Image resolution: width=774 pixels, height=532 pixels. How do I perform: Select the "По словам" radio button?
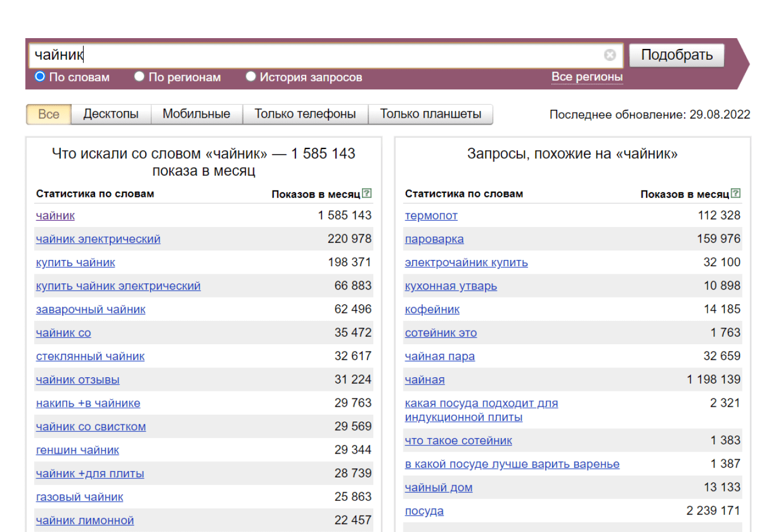point(40,76)
